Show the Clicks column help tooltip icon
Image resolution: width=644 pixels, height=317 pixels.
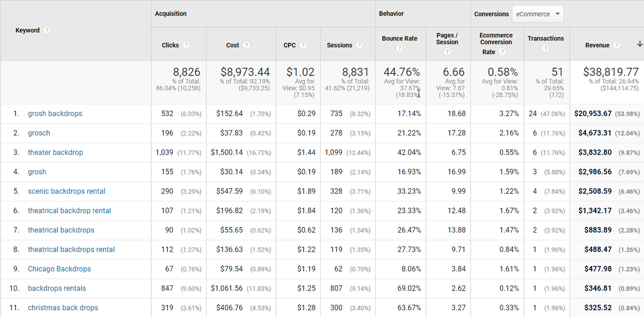(186, 45)
